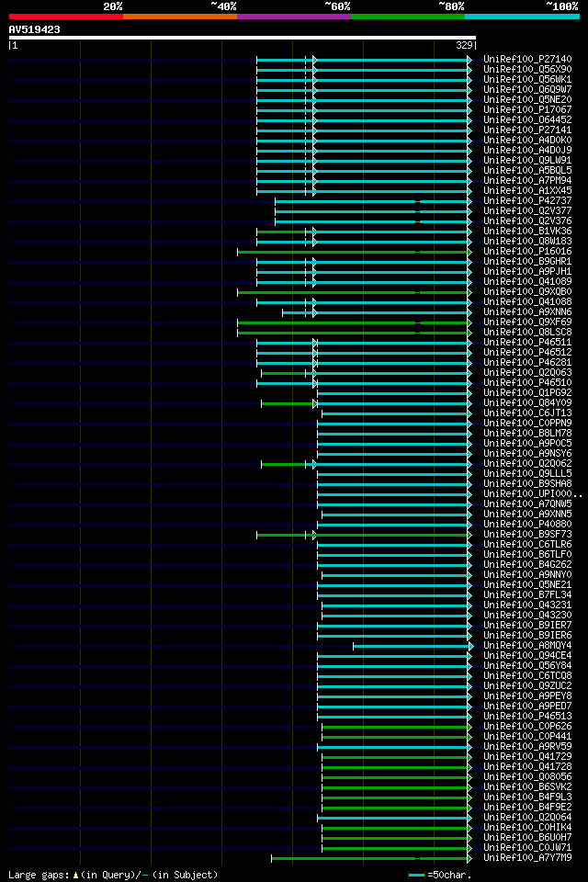
Task: Click the cyan ~100% identity legend segment
Action: (x=522, y=17)
